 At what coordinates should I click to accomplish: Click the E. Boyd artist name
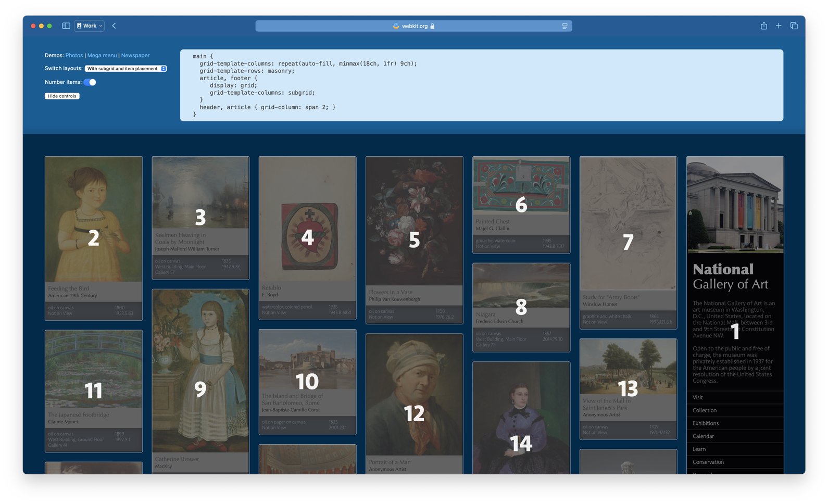point(270,295)
